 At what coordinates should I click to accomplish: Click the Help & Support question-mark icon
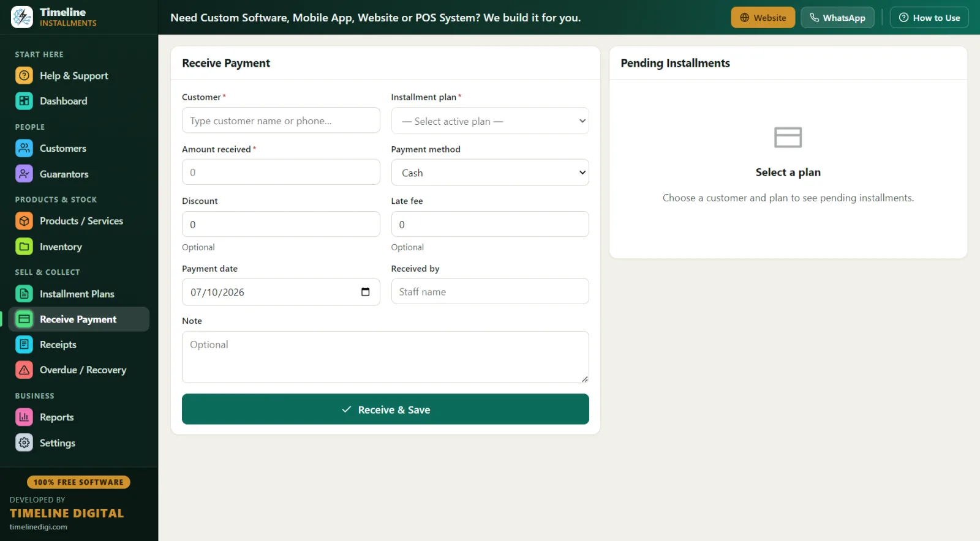[24, 76]
